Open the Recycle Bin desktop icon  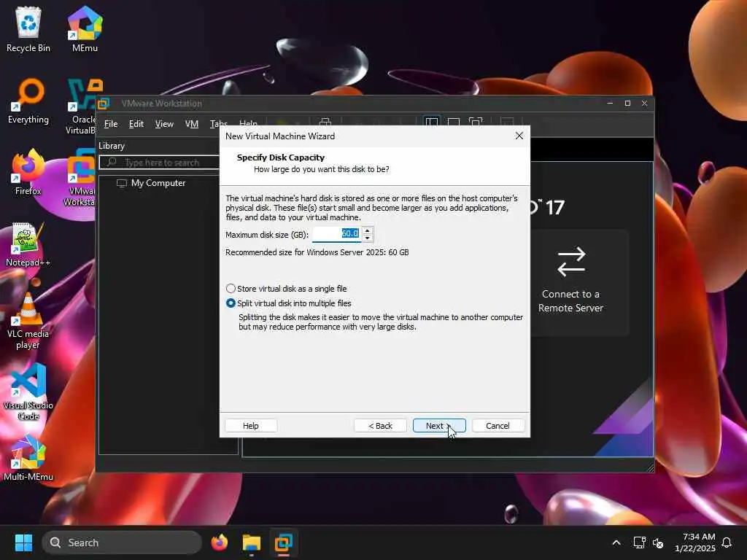28,29
